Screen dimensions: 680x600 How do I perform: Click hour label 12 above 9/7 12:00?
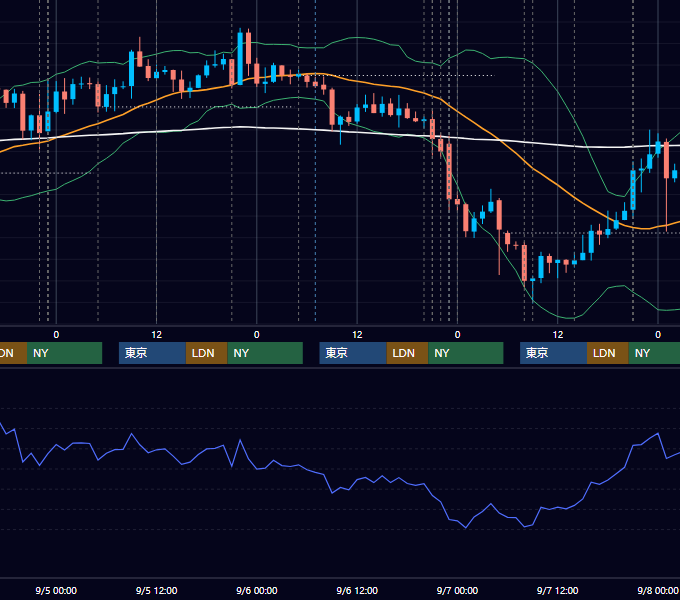point(558,335)
